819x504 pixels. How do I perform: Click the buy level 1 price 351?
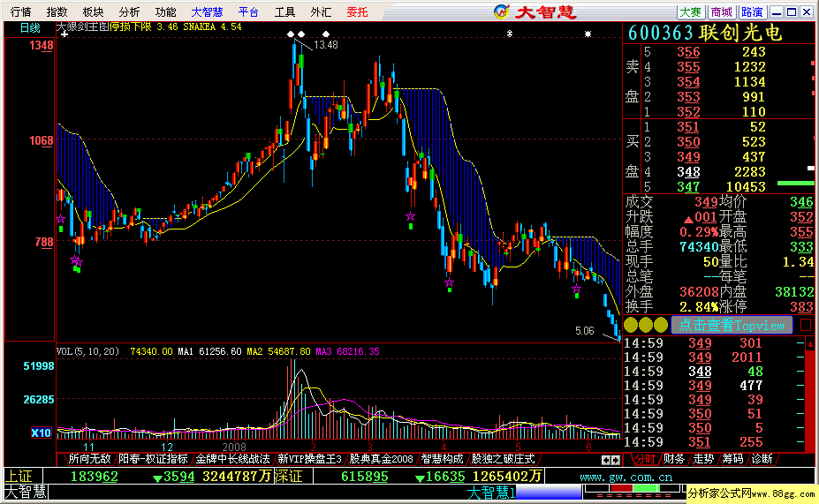coord(688,127)
